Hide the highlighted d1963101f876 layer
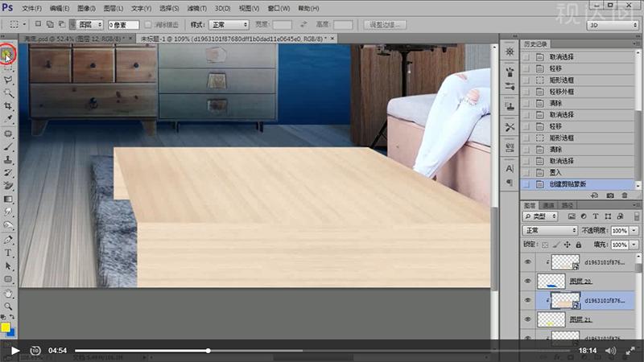This screenshot has width=644, height=362. coord(528,300)
